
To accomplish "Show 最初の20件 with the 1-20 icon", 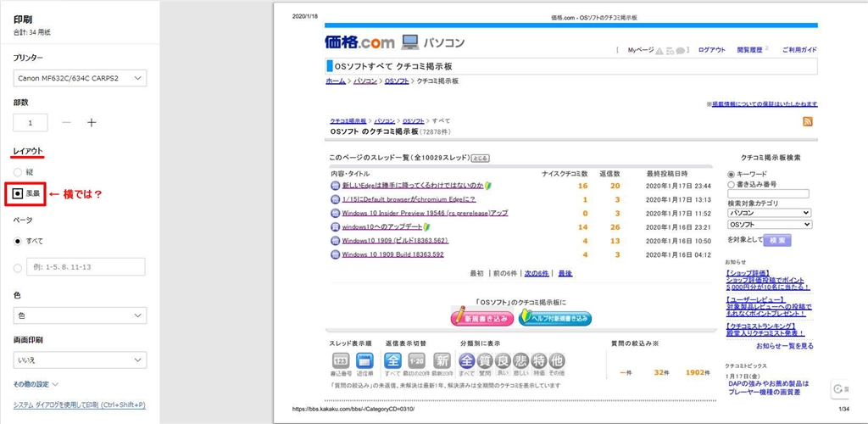I will click(416, 361).
